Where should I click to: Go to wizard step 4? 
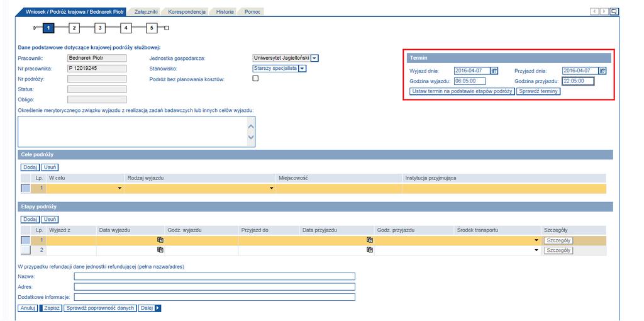coord(126,28)
